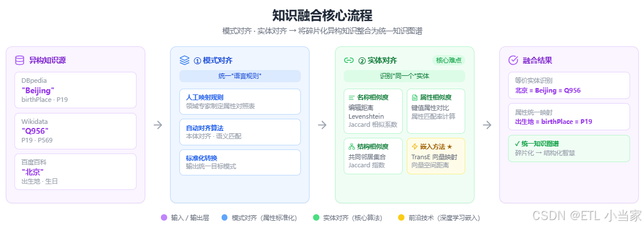Image resolution: width=644 pixels, height=227 pixels.
Task: Click the 核心难点 badge
Action: (448, 60)
